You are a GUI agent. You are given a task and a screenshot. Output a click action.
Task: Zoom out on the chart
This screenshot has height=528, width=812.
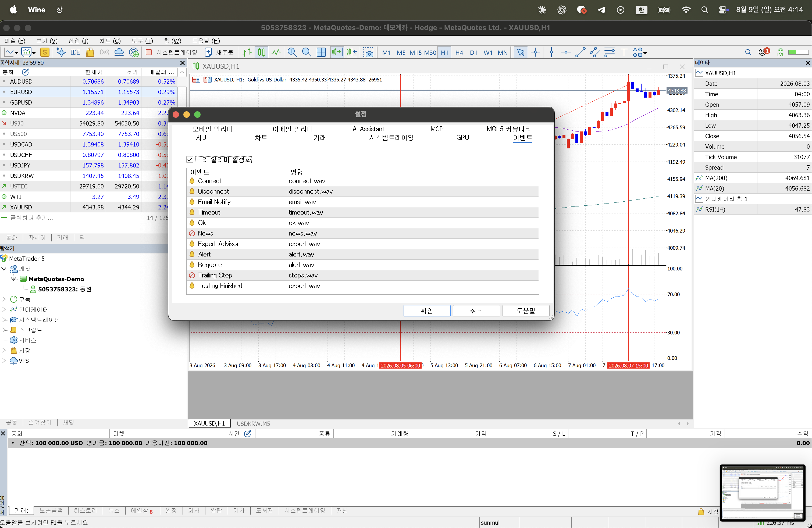tap(306, 52)
